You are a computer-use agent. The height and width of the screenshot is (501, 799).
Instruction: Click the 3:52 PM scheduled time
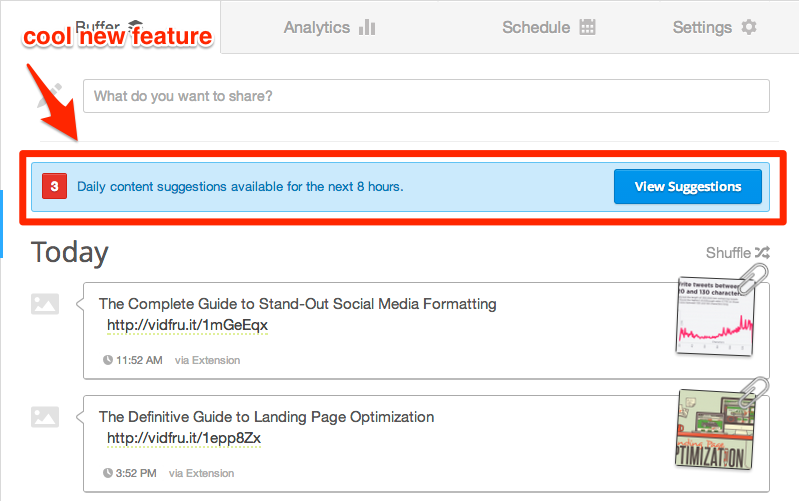[136, 473]
